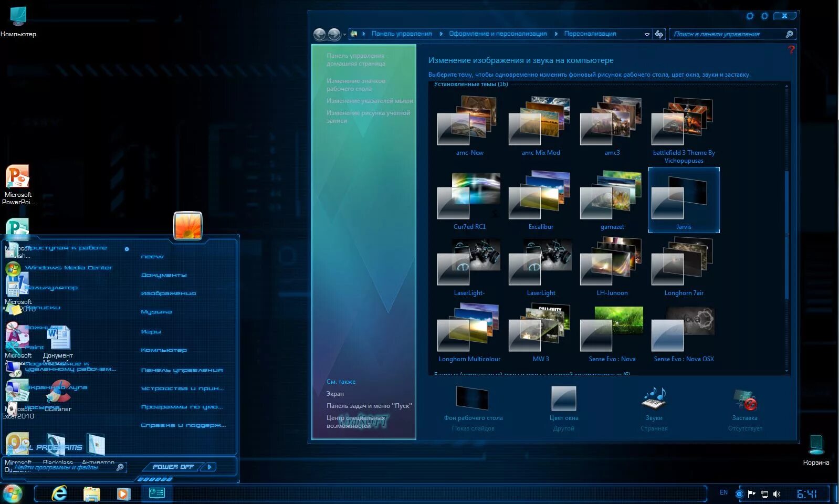The height and width of the screenshot is (504, 839).
Task: Click the Windows Start orb
Action: point(13,493)
